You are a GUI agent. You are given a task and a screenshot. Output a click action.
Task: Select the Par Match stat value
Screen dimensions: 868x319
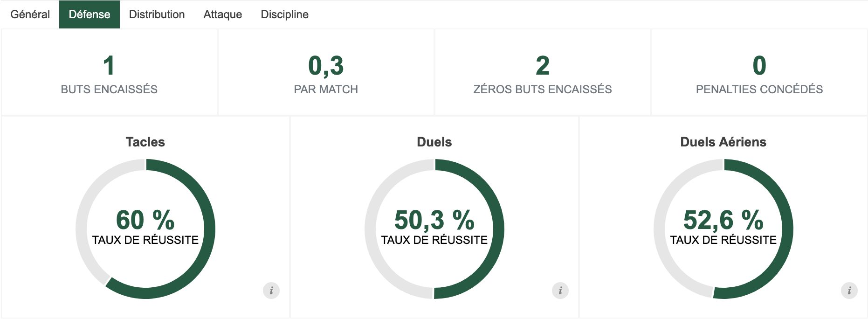pyautogui.click(x=326, y=66)
